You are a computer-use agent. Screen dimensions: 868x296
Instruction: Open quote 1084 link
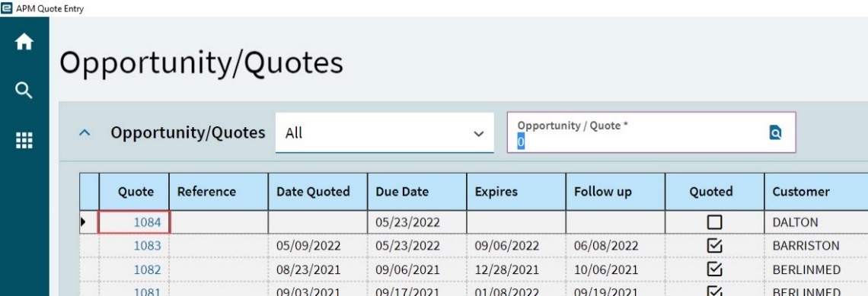tap(147, 222)
